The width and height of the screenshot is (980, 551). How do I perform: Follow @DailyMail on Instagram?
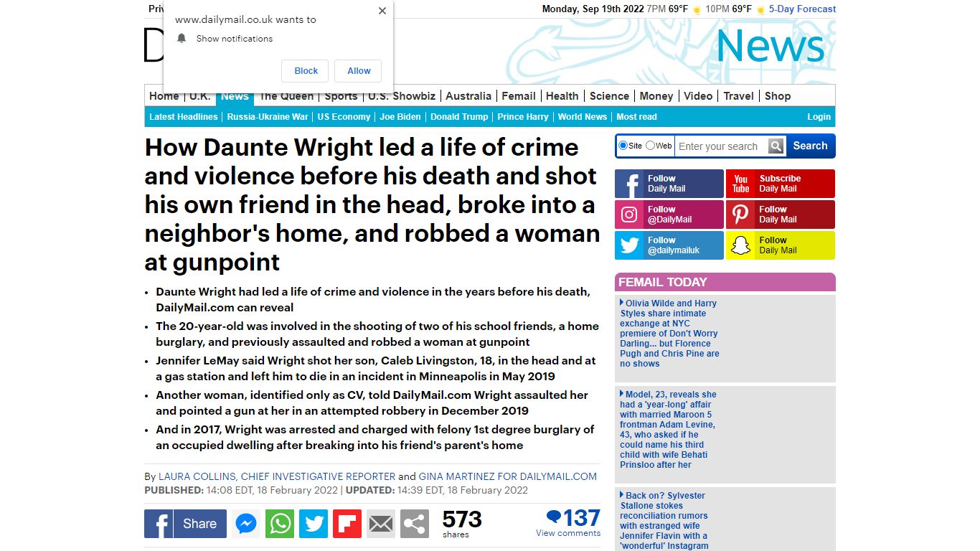click(x=669, y=215)
